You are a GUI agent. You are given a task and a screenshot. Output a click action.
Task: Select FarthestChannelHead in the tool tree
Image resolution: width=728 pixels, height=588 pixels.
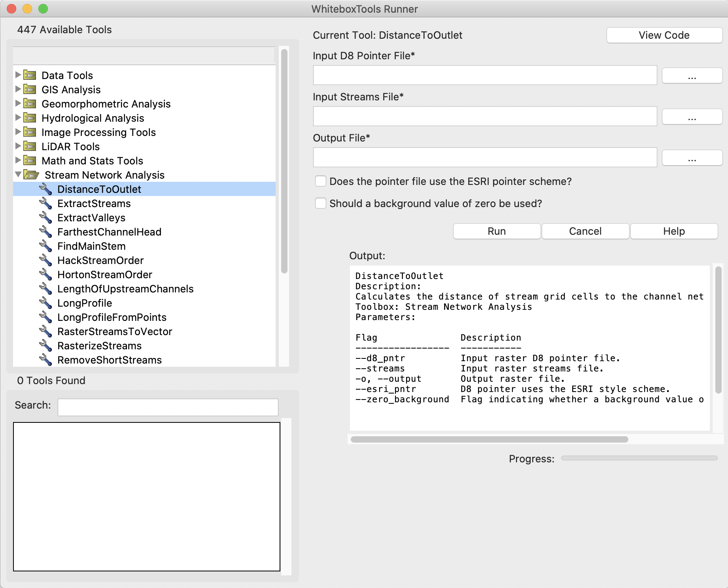point(110,232)
